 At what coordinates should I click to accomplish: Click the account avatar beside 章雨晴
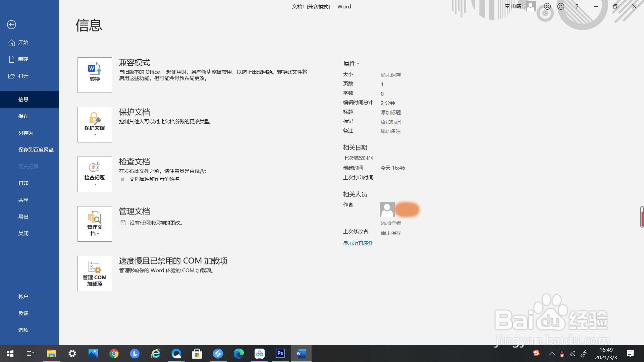click(530, 6)
